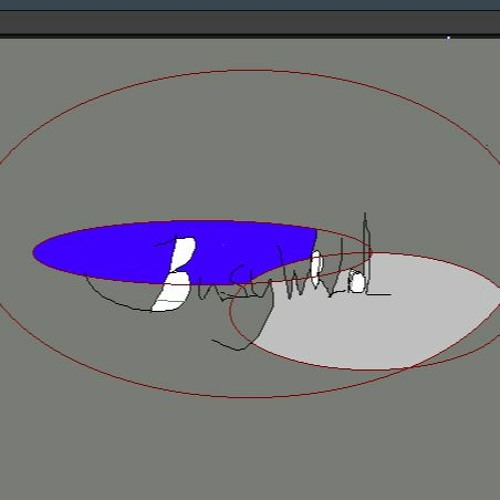Viewport: 500px width, 500px height.
Task: Click the blue-gray band at the very top
Action: point(250,5)
